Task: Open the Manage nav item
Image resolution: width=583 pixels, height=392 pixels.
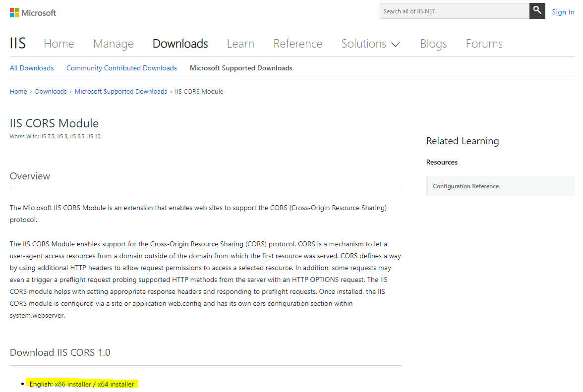Action: [x=114, y=44]
